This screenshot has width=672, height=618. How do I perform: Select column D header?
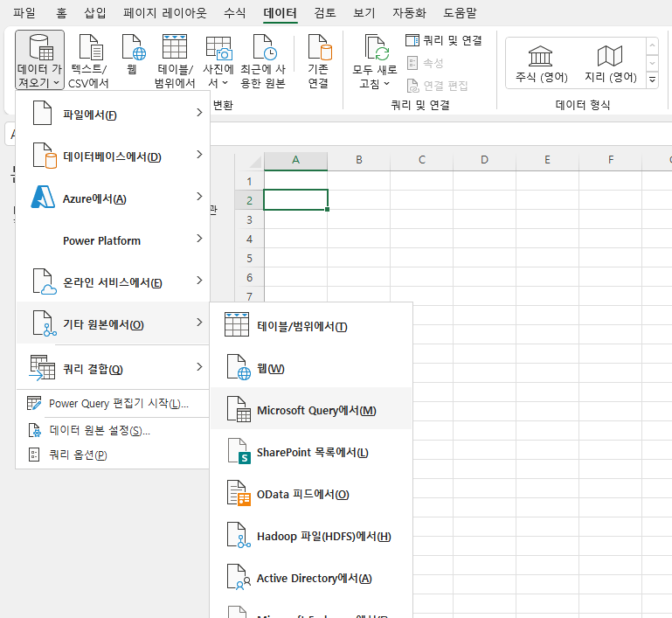484,161
